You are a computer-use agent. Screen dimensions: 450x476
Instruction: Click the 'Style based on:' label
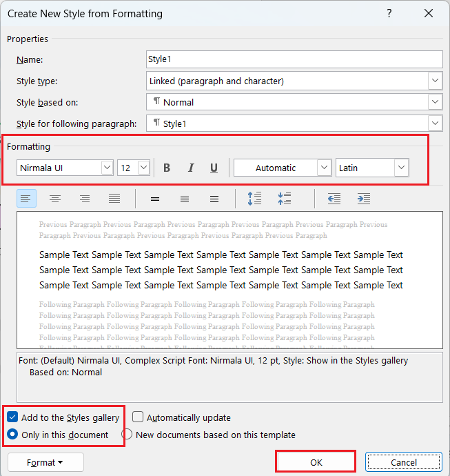(47, 103)
